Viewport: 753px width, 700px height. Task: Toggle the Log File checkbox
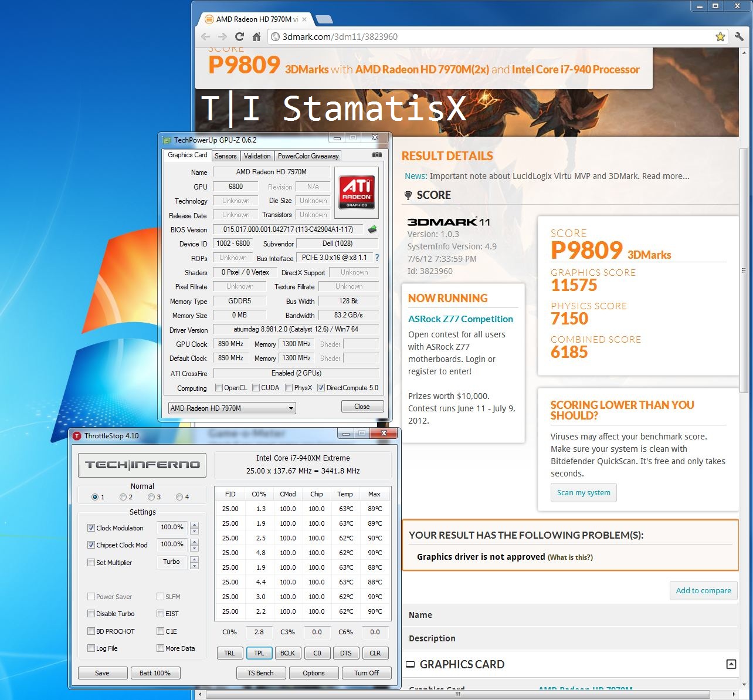[x=91, y=648]
